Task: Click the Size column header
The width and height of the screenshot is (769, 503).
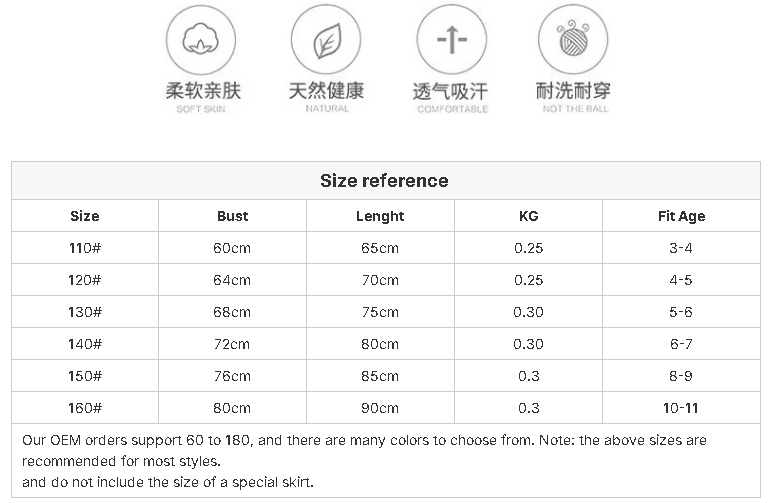Action: (85, 216)
